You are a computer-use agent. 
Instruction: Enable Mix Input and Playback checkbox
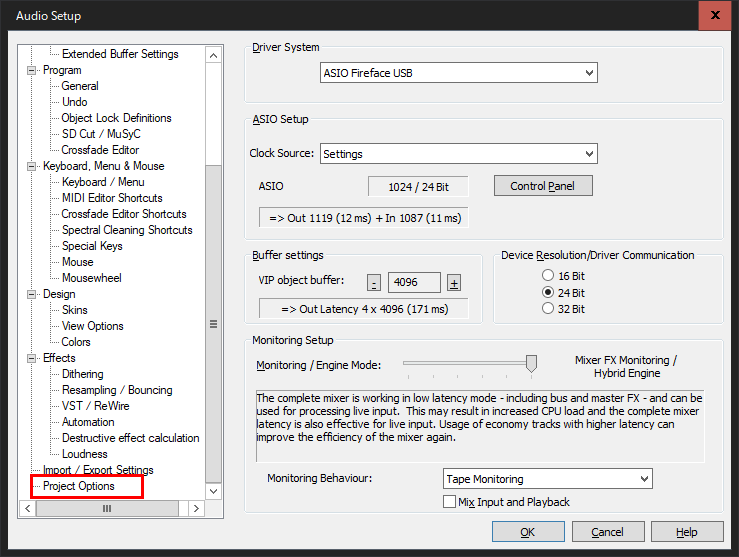[449, 501]
